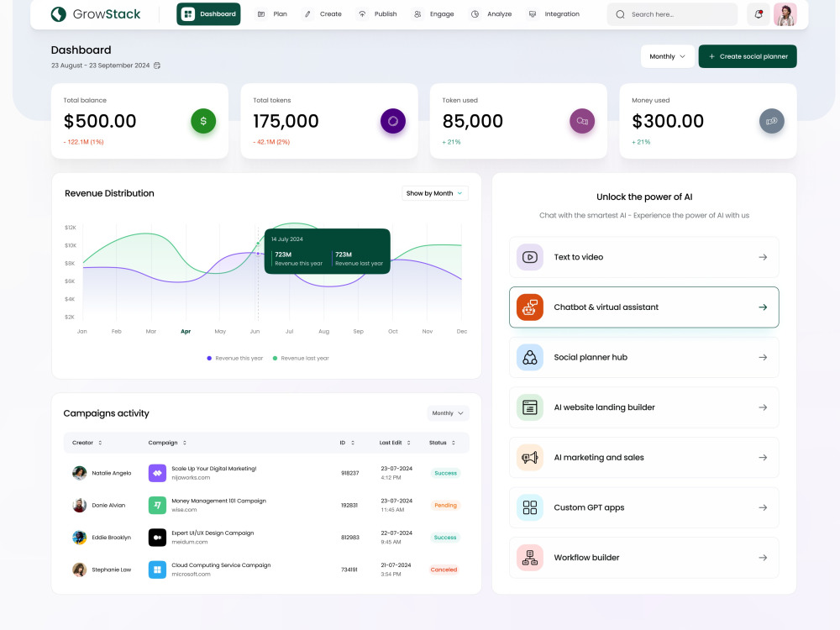Click arrow on AI website landing builder
The height and width of the screenshot is (630, 840).
coord(763,407)
